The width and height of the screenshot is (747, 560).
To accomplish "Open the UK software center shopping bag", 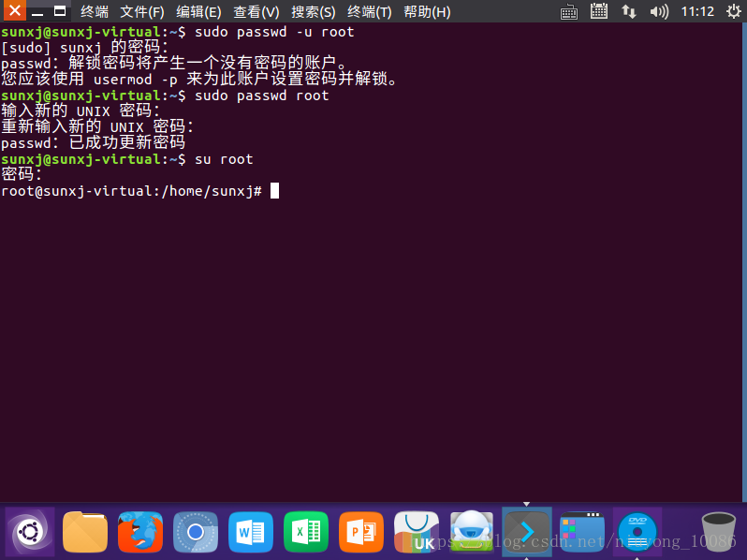I will 417,532.
